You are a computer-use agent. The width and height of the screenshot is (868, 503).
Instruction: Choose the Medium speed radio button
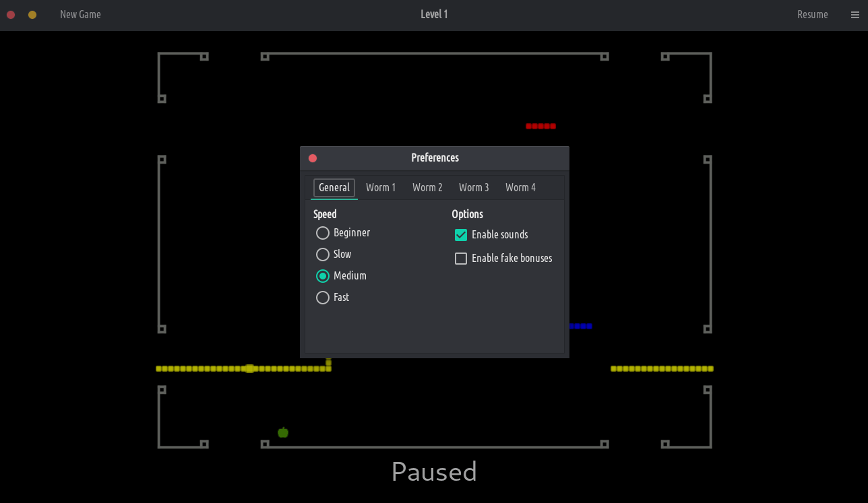click(x=323, y=276)
